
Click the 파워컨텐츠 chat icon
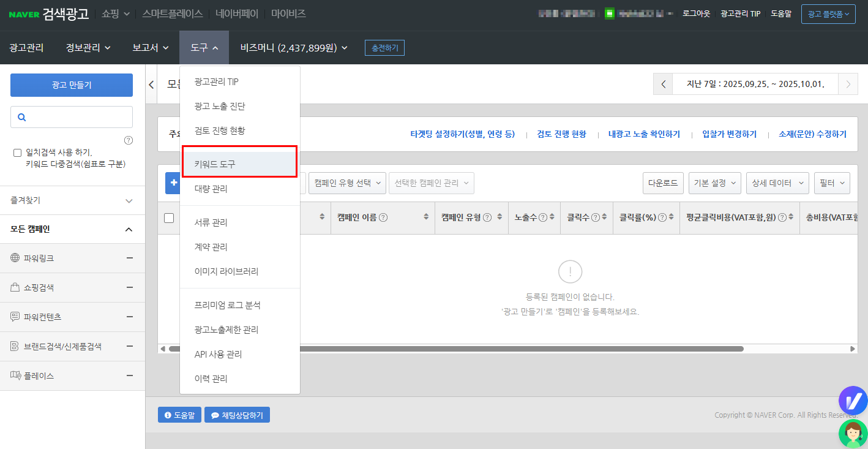[x=15, y=317]
